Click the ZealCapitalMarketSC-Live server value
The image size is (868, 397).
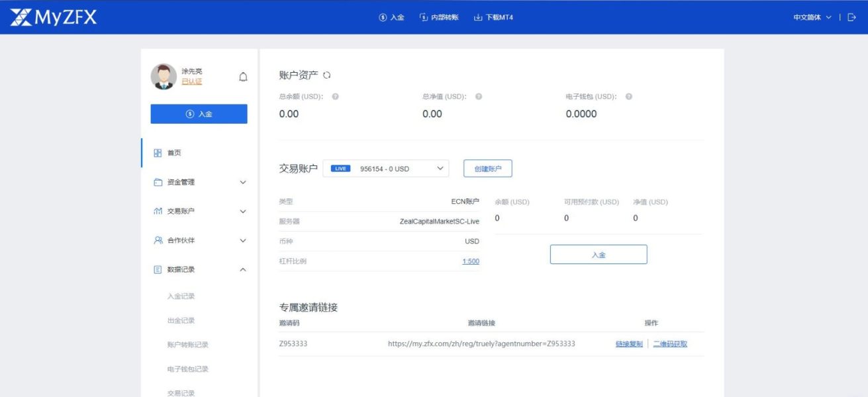click(x=440, y=222)
